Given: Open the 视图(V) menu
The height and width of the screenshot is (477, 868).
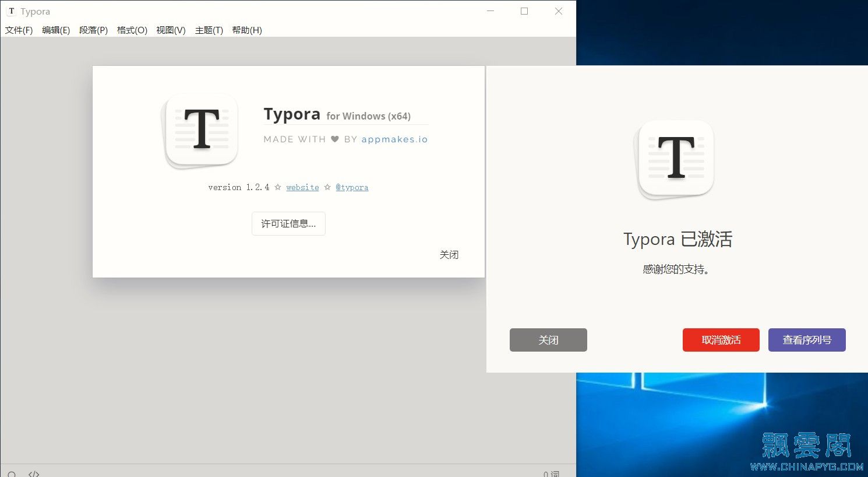Looking at the screenshot, I should tap(171, 30).
